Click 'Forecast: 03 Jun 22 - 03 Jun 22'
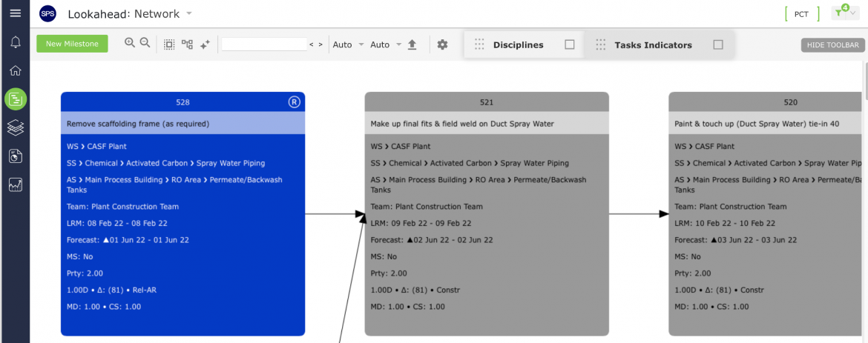The height and width of the screenshot is (343, 868). click(x=736, y=240)
